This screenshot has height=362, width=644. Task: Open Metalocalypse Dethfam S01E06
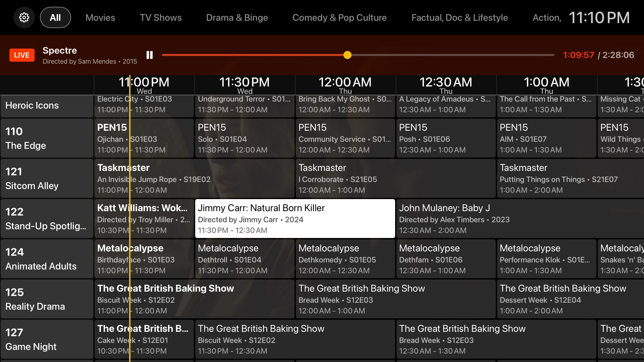(x=446, y=259)
